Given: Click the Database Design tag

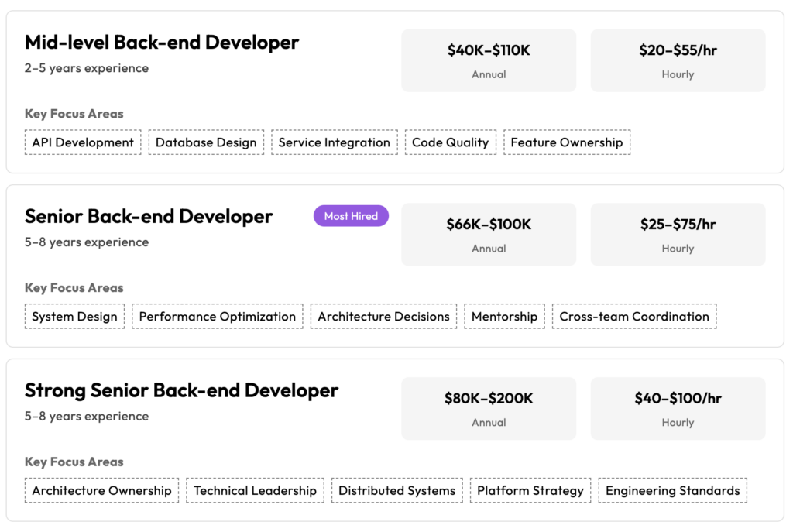Looking at the screenshot, I should [x=206, y=142].
